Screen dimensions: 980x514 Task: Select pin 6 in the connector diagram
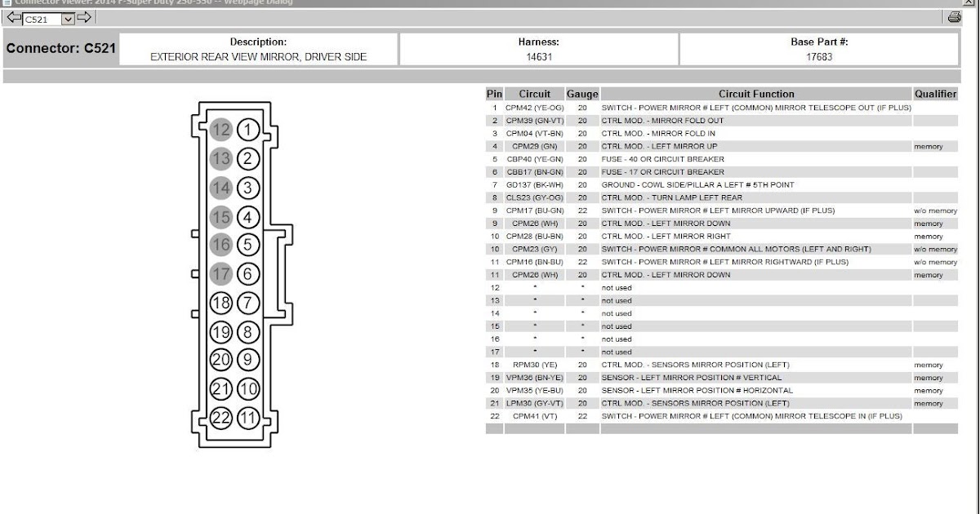(247, 274)
